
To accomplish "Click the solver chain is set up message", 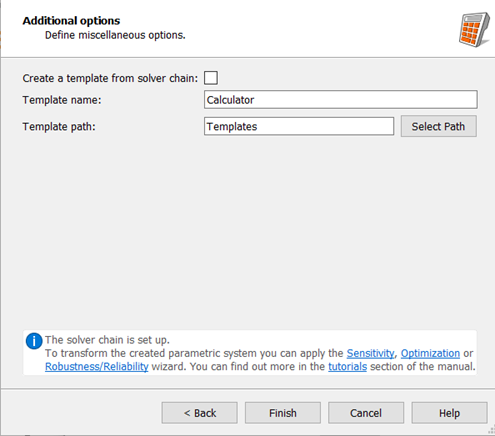I will [107, 340].
